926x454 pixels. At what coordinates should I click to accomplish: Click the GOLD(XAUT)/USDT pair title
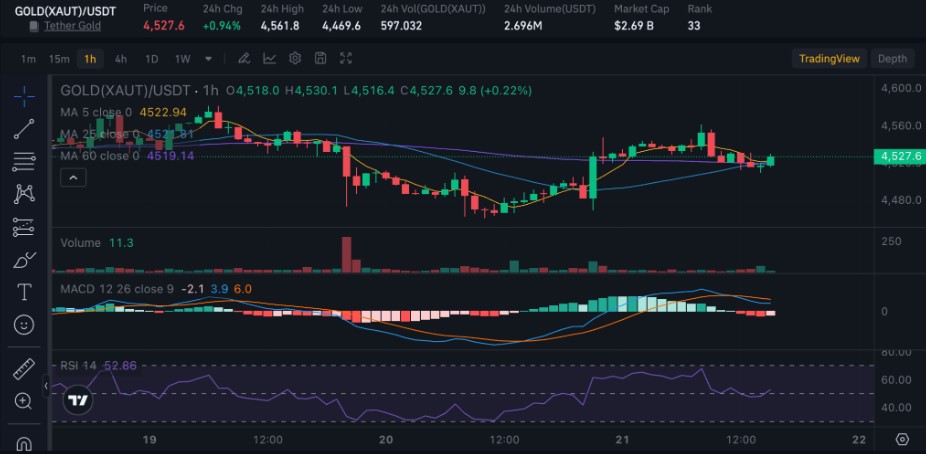[65, 11]
